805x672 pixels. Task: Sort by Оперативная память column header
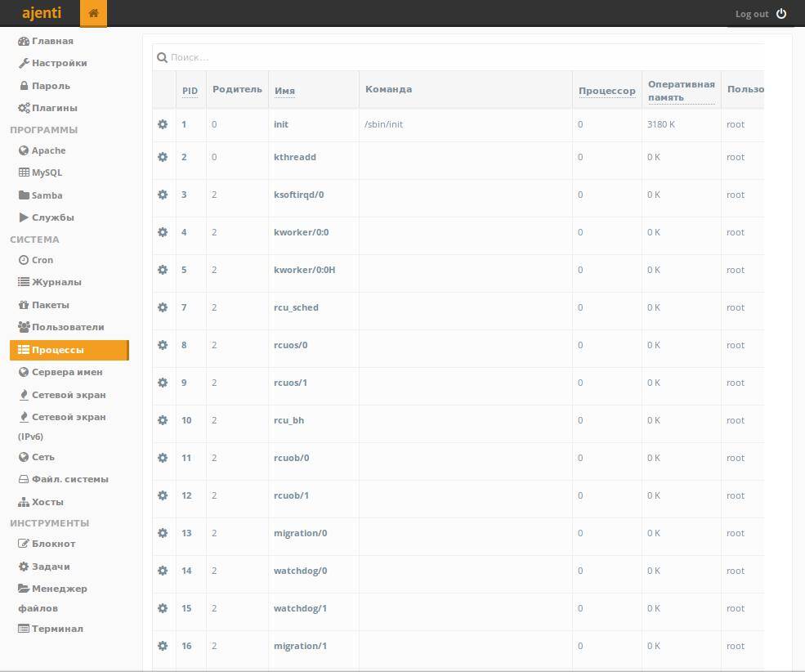[681, 91]
